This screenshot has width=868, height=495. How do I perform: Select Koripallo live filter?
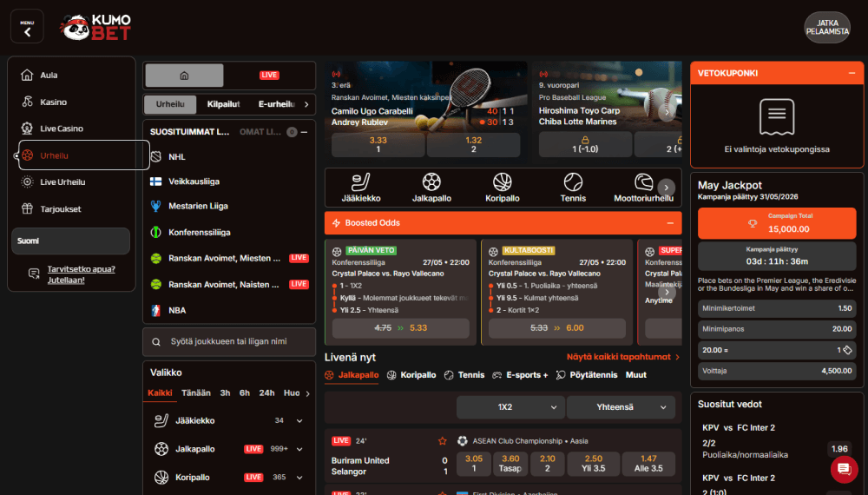411,375
